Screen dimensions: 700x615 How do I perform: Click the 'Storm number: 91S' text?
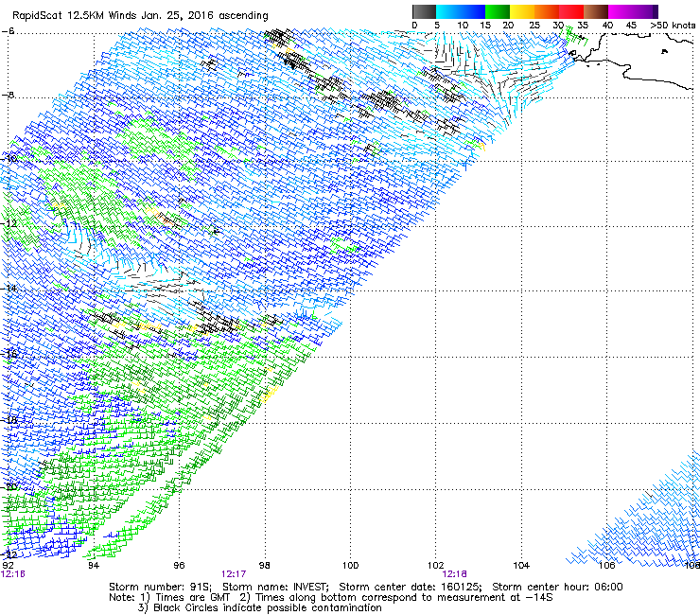160,587
